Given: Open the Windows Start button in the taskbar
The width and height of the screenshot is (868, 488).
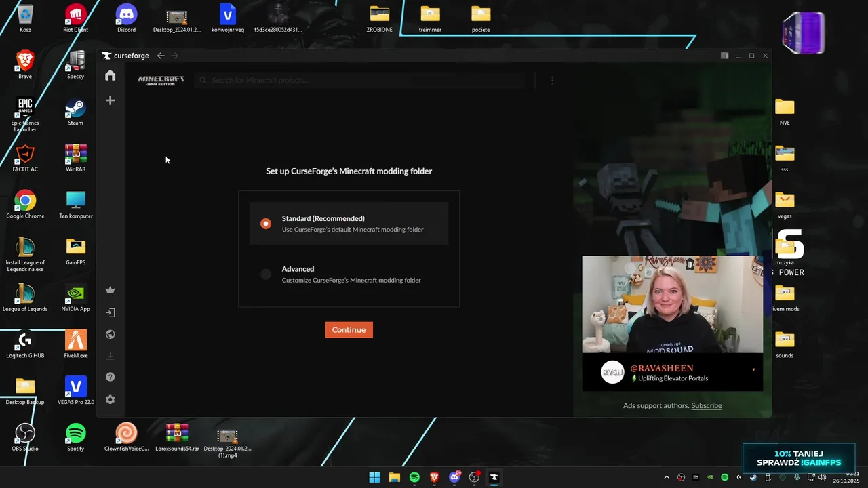Looking at the screenshot, I should coord(374,477).
